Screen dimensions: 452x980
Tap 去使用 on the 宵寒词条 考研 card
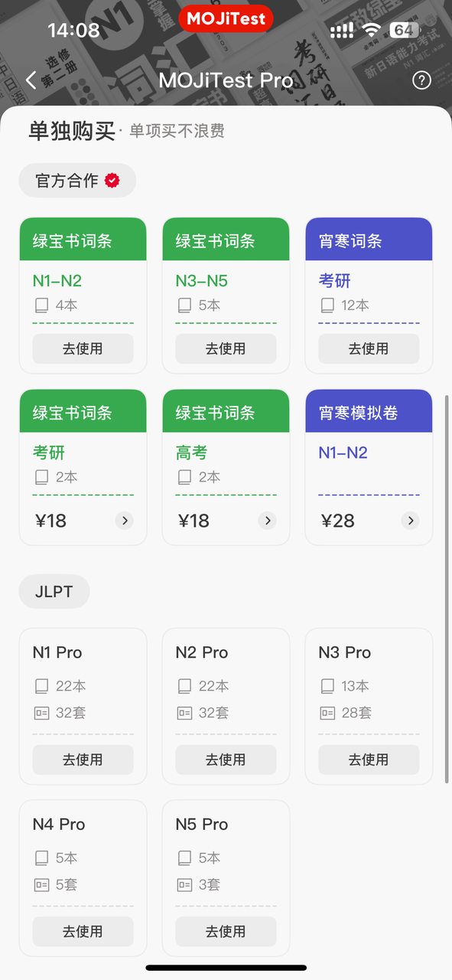coord(369,348)
